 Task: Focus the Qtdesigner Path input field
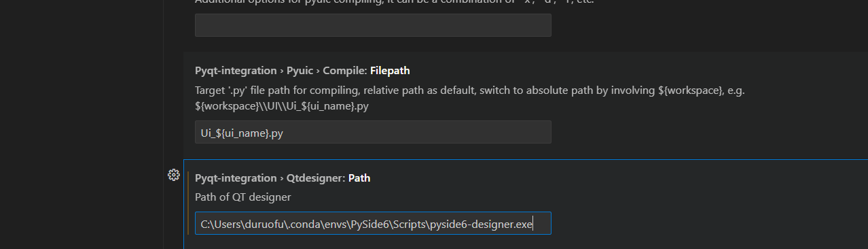coord(373,223)
